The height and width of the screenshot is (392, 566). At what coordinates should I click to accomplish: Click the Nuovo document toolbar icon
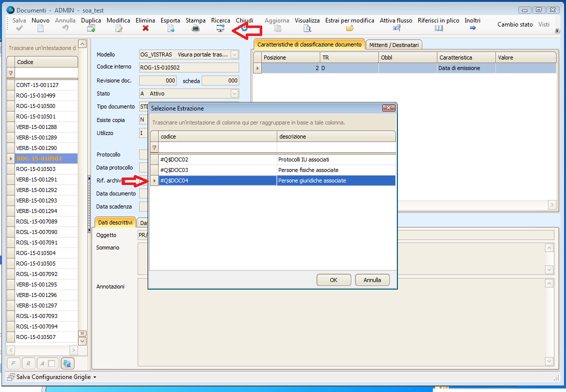click(x=41, y=28)
